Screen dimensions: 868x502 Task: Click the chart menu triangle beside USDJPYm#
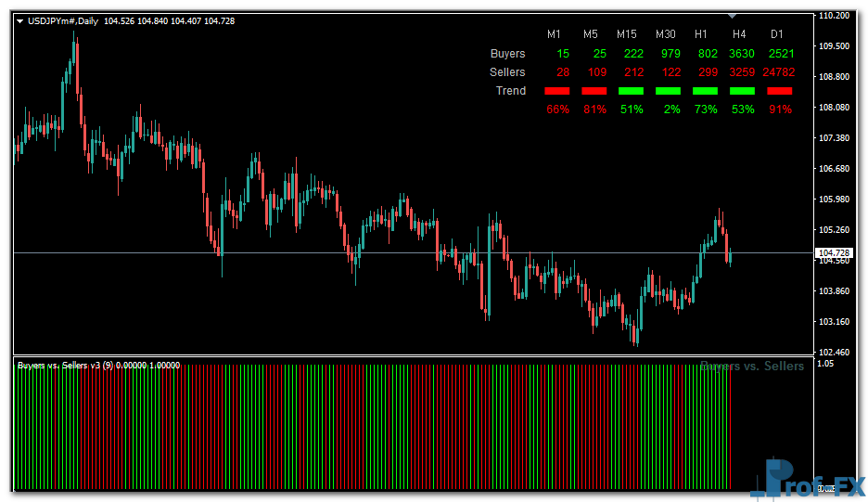click(x=20, y=21)
